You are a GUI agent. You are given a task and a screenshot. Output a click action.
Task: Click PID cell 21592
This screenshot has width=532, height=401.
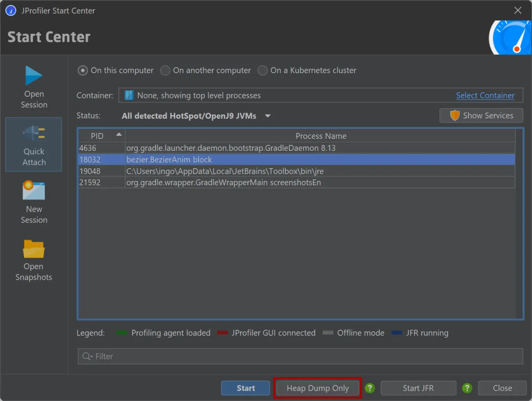(102, 183)
